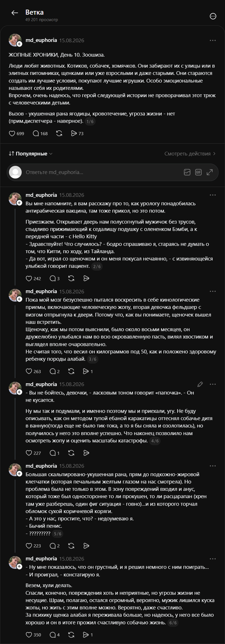Screen dimensions: 225x644
Task: Repost the main ЖОПНЫЕ ХРОНИКИ post
Action: (x=59, y=134)
